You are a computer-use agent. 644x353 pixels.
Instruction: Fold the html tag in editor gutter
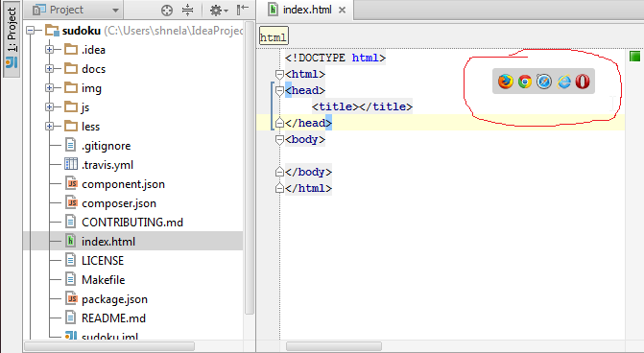click(279, 74)
